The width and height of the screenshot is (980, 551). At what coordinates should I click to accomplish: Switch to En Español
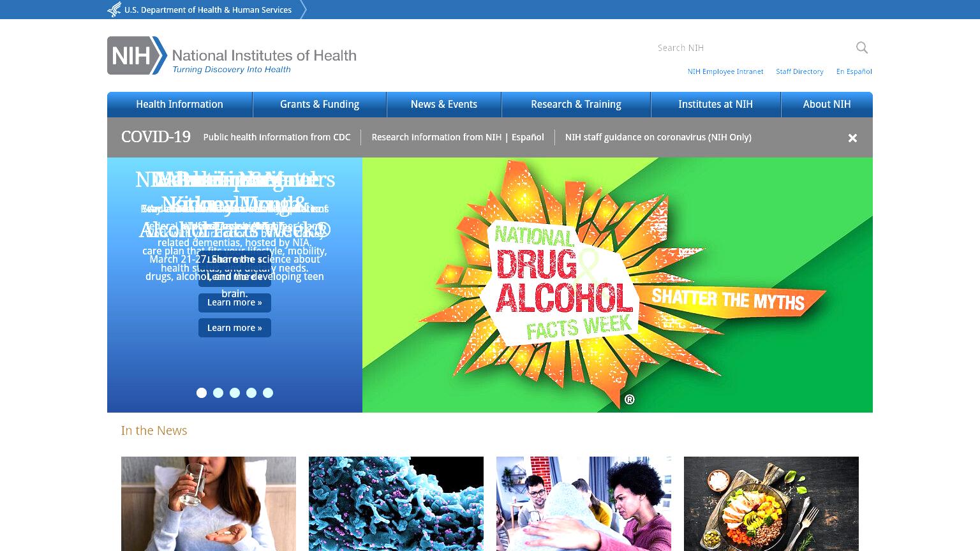[854, 71]
